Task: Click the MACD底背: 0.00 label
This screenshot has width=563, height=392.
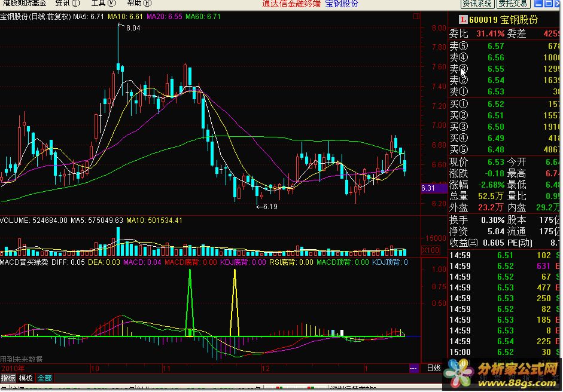Action: click(x=191, y=262)
